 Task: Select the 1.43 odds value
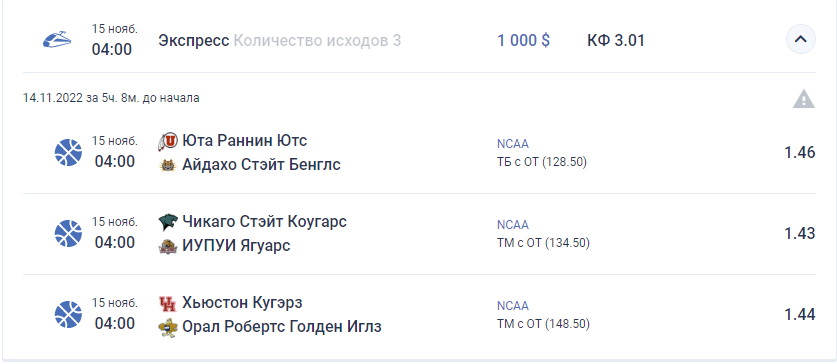click(x=800, y=234)
